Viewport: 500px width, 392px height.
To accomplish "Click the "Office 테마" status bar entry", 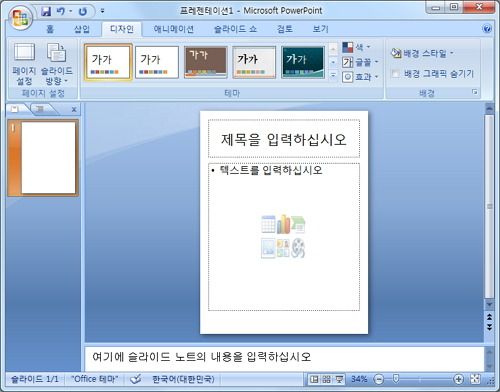I will (95, 379).
